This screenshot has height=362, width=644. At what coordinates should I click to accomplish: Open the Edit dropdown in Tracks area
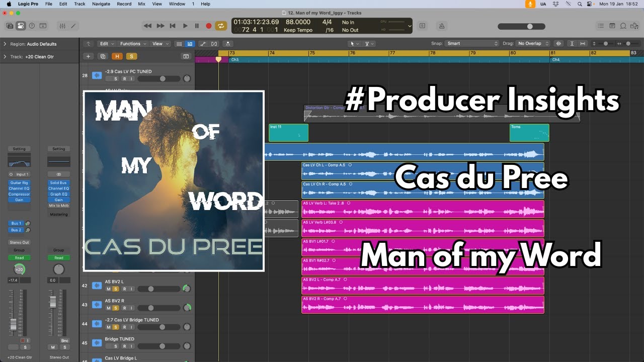107,44
